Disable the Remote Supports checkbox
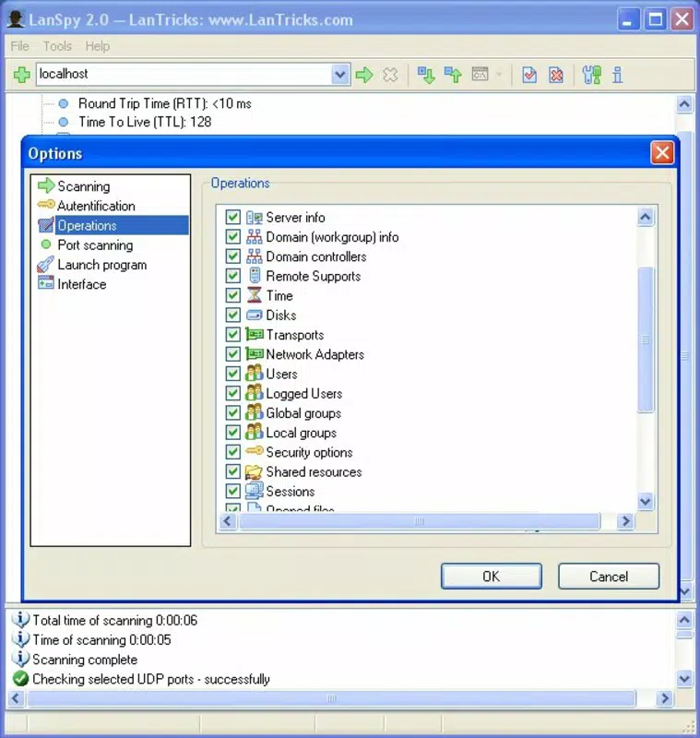700x738 pixels. coord(232,275)
